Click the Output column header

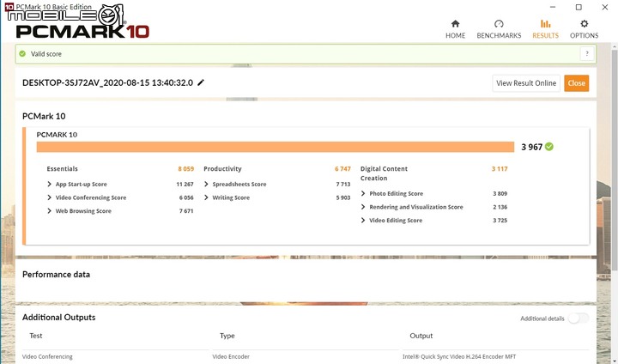pyautogui.click(x=421, y=336)
